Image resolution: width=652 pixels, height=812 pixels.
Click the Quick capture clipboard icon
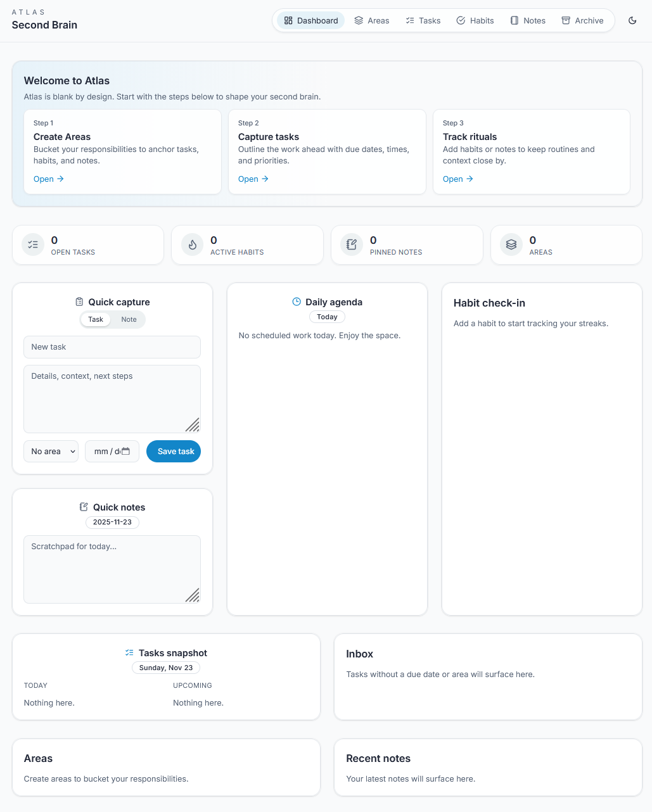79,301
